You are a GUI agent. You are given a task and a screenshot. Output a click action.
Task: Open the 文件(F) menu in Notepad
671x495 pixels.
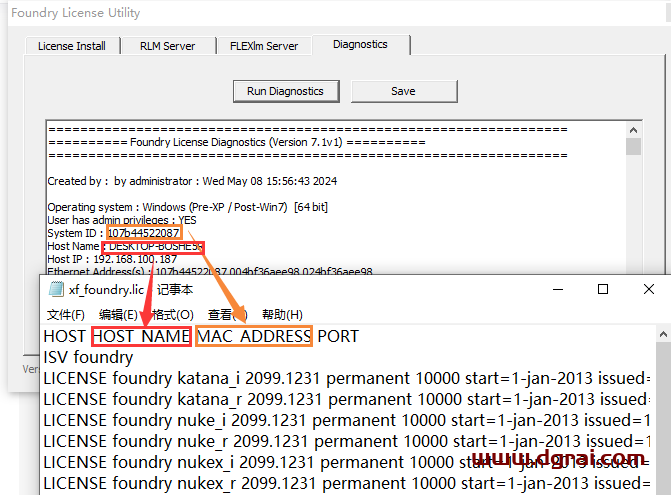pyautogui.click(x=65, y=314)
